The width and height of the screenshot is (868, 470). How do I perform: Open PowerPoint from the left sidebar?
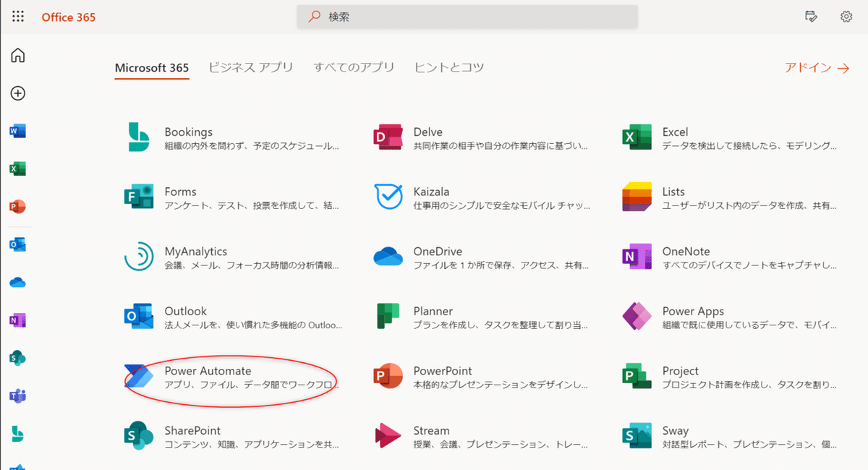coord(17,207)
